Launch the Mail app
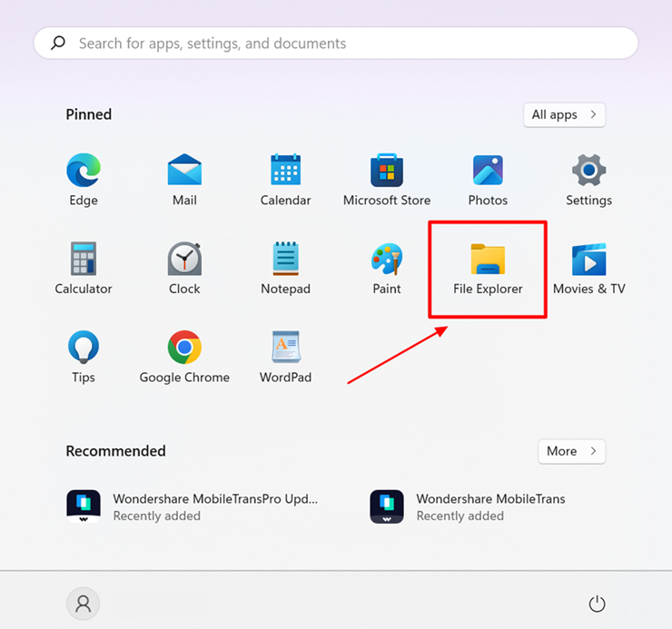The image size is (672, 629). pos(184,180)
